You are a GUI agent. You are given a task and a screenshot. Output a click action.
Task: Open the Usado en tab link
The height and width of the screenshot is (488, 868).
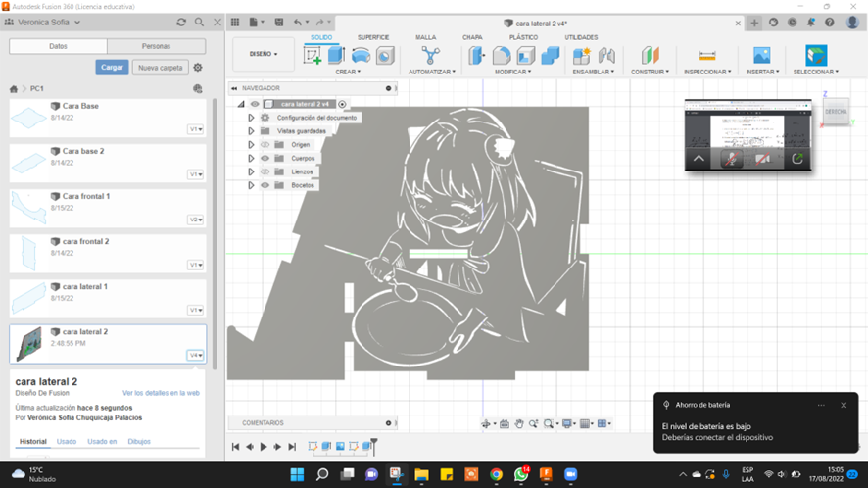pyautogui.click(x=102, y=442)
